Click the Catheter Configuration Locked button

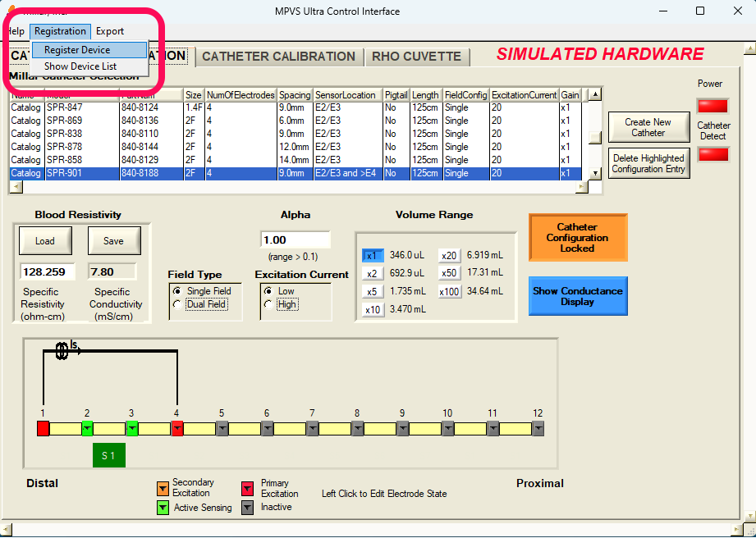578,238
